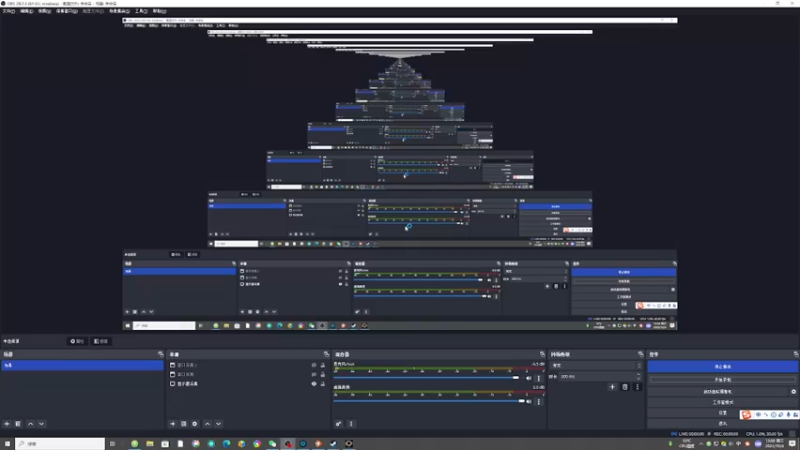800x450 pixels.
Task: Click the Desktop Audio volume slider
Action: pyautogui.click(x=429, y=401)
